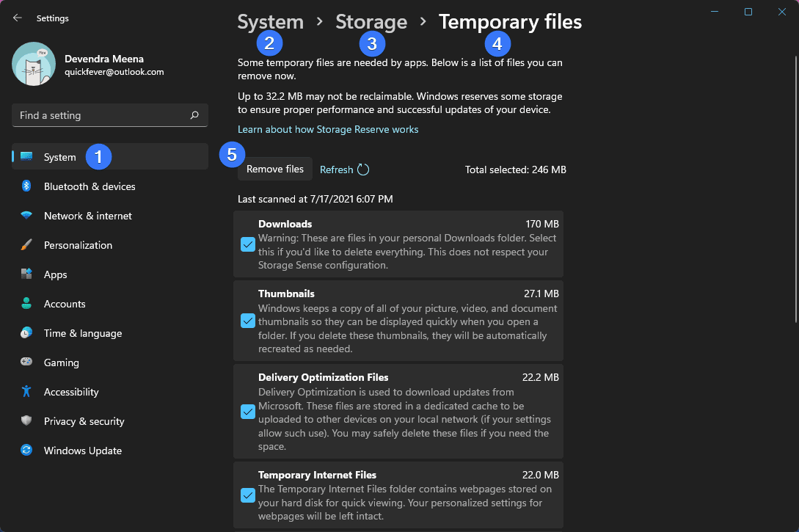Screen dimensions: 799x532
Task: Click the Find a setting search box
Action: 109,115
